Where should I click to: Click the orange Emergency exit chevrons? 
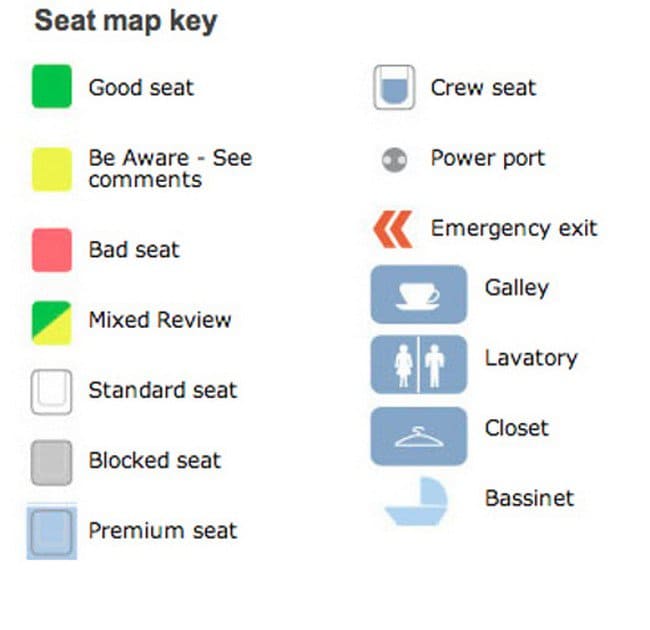tap(392, 229)
